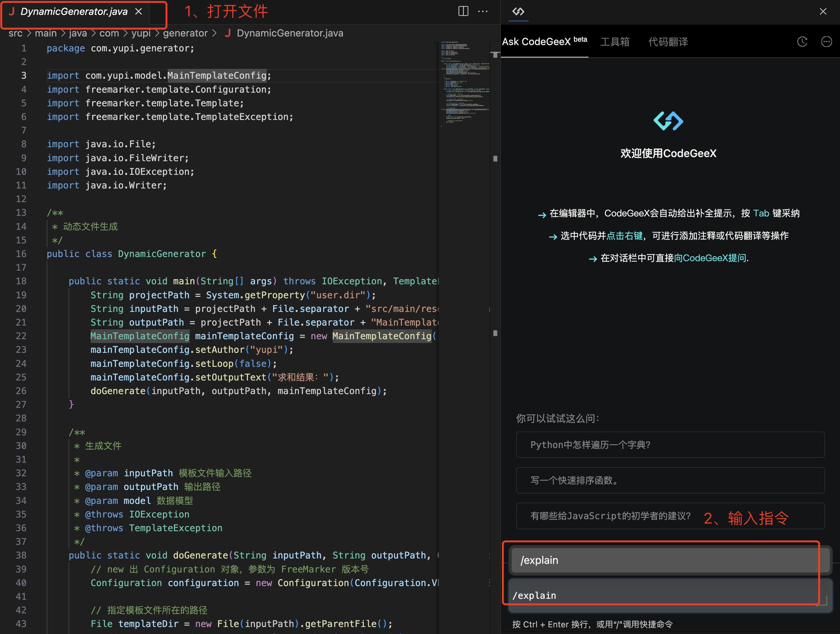Click the Java file icon in breadcrumb
Screen dimensions: 840x634
(227, 33)
